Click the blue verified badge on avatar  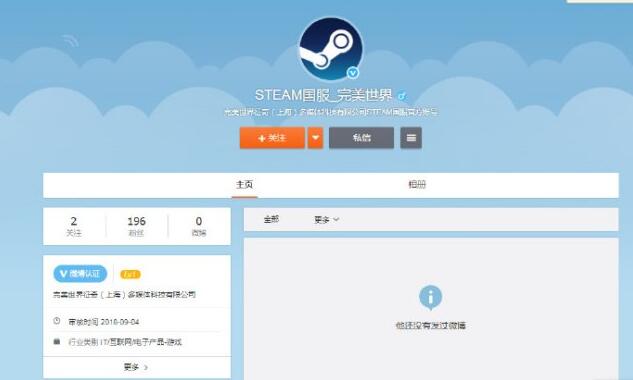click(353, 73)
